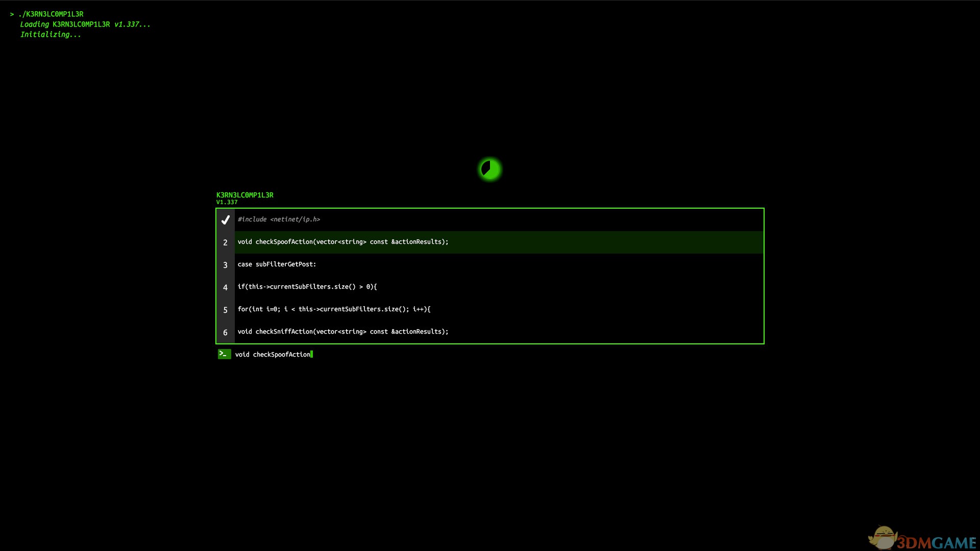Click the green circular timer indicator
This screenshot has height=551, width=980.
coord(490,169)
